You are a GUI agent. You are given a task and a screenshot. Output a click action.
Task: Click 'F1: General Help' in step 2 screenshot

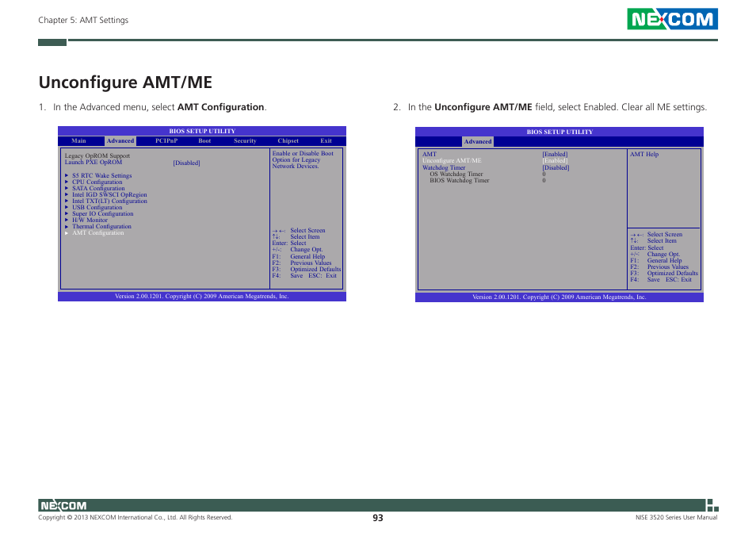pyautogui.click(x=656, y=260)
